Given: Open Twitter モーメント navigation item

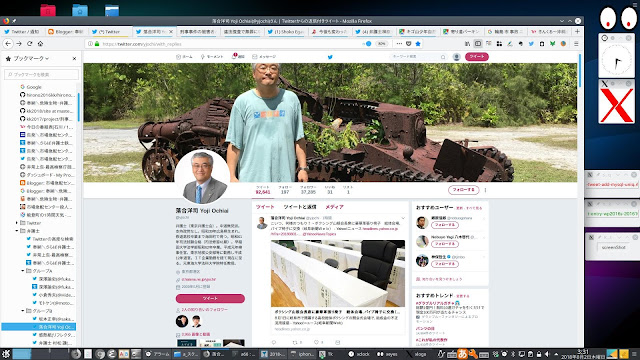Looking at the screenshot, I should click(212, 57).
